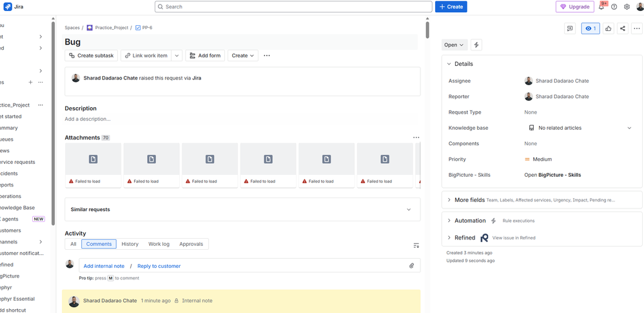Click the Priority Medium value
Viewport: 644px width, 313px height.
(x=538, y=159)
